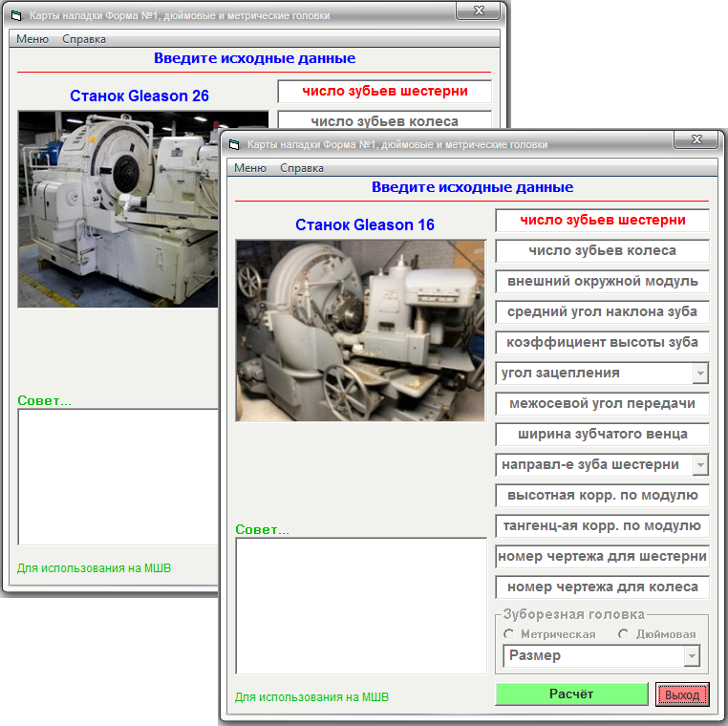The height and width of the screenshot is (726, 728).
Task: Click 'межосевой угол передачи' field
Action: pyautogui.click(x=602, y=404)
